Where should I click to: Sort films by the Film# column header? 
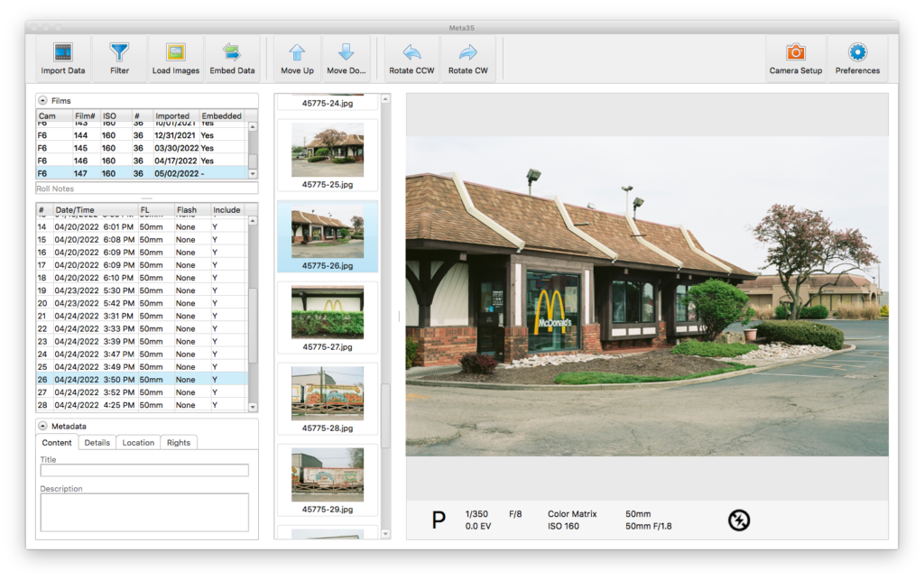point(86,116)
